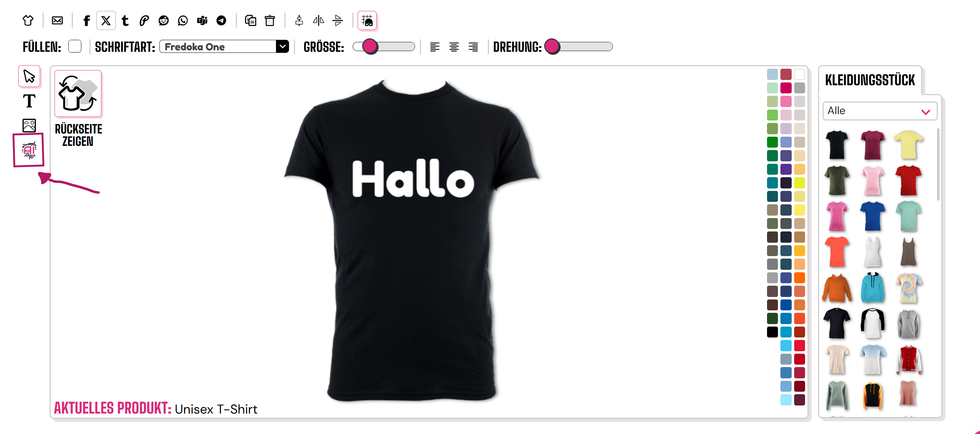Pick the orange hoodie thumbnail
Screen dimensions: 980x434
(837, 288)
